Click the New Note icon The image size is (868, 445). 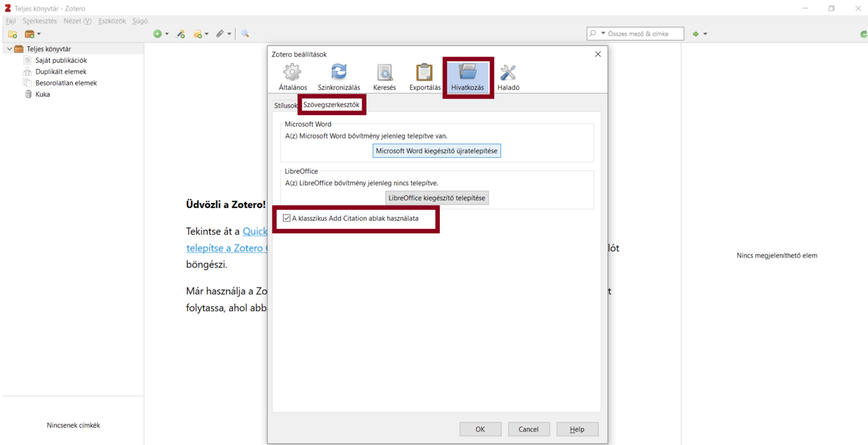[x=197, y=34]
